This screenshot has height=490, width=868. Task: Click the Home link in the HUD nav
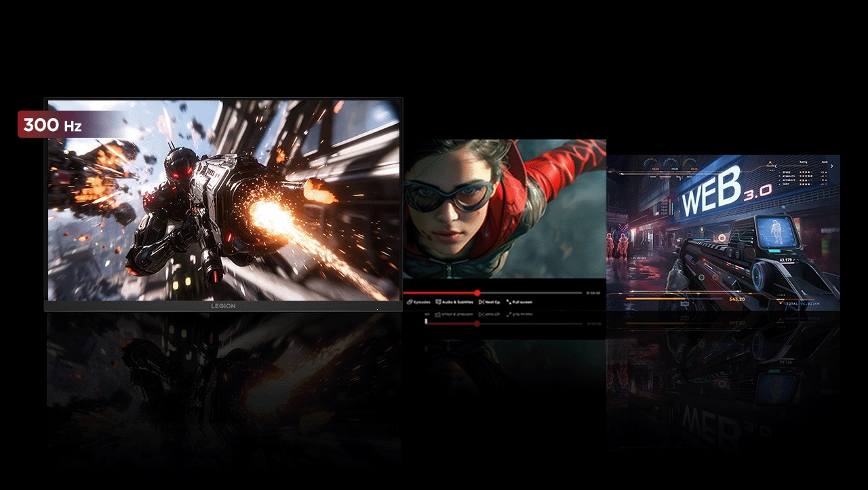pyautogui.click(x=652, y=176)
